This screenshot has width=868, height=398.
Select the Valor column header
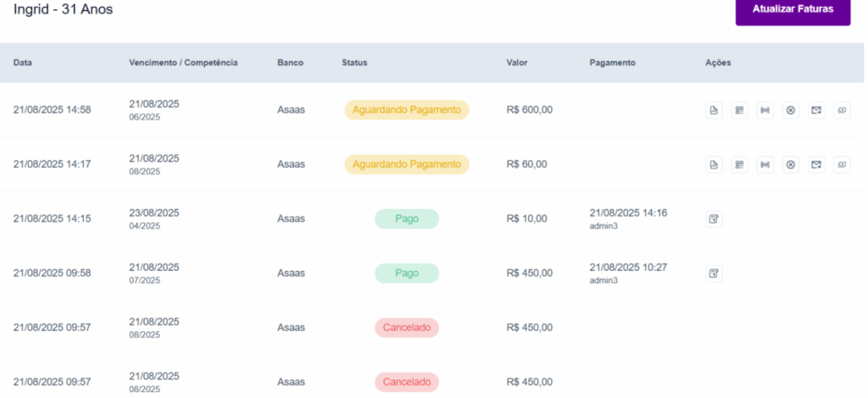517,63
